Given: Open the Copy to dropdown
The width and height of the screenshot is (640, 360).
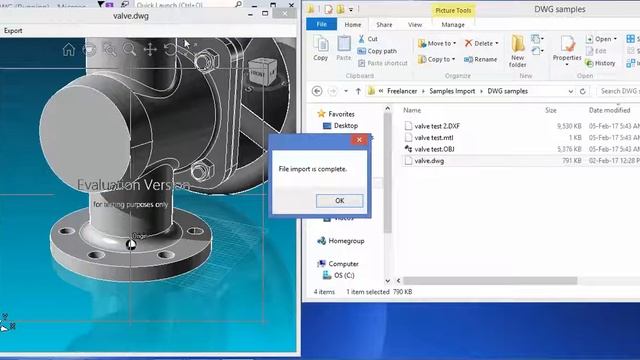Looking at the screenshot, I should click(x=436, y=59).
